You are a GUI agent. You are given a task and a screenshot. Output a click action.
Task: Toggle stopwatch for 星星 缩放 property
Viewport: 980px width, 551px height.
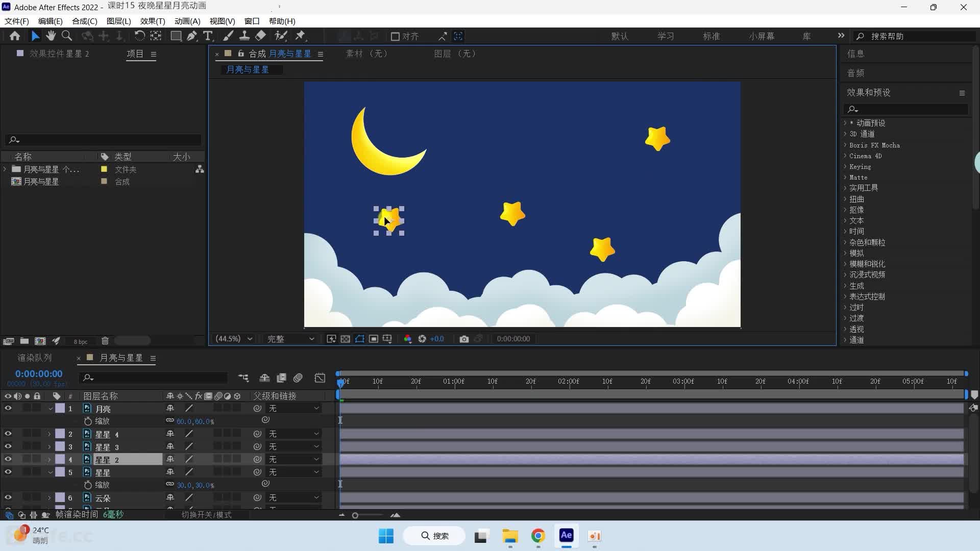(x=88, y=485)
